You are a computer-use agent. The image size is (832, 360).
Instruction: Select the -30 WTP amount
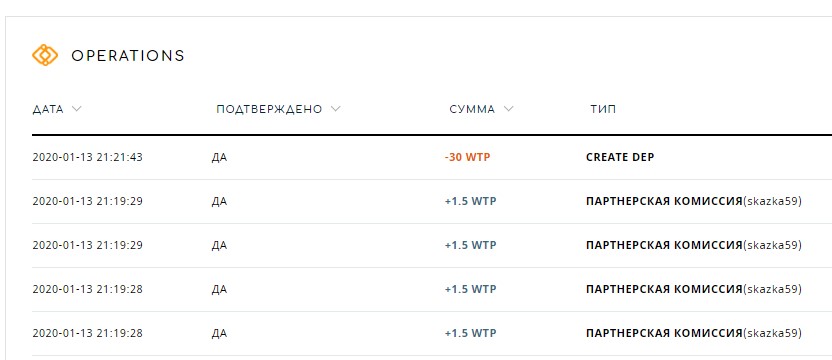(467, 158)
